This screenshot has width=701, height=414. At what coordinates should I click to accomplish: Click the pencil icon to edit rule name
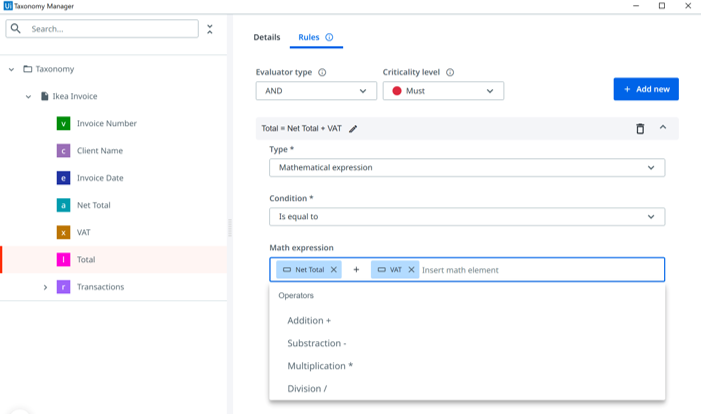[x=353, y=129]
